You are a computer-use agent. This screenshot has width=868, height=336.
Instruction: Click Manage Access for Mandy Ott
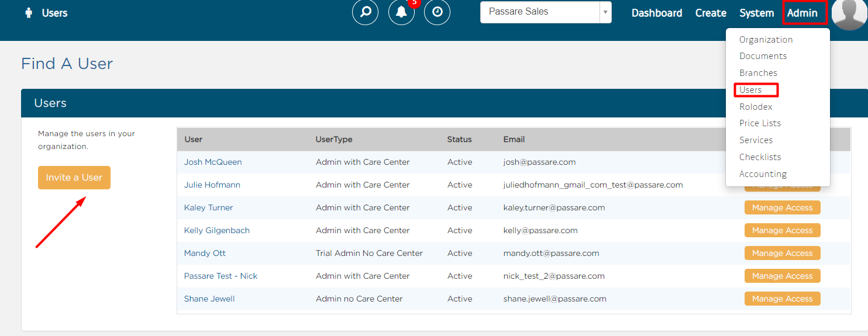(x=782, y=253)
